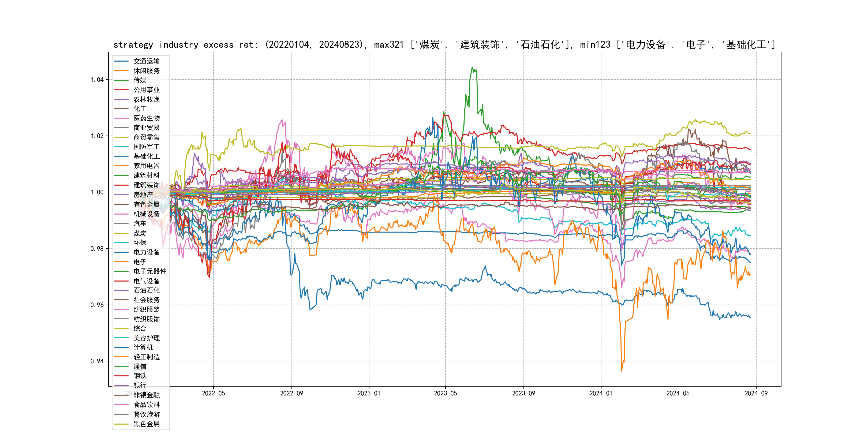This screenshot has width=868, height=434.
Task: Select the 黑色金属 legend entry
Action: point(146,424)
